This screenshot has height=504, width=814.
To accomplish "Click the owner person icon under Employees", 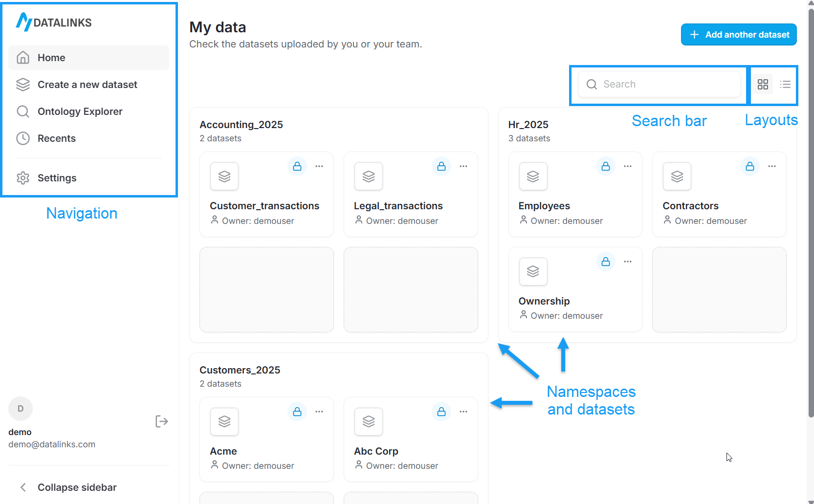I will coord(522,220).
